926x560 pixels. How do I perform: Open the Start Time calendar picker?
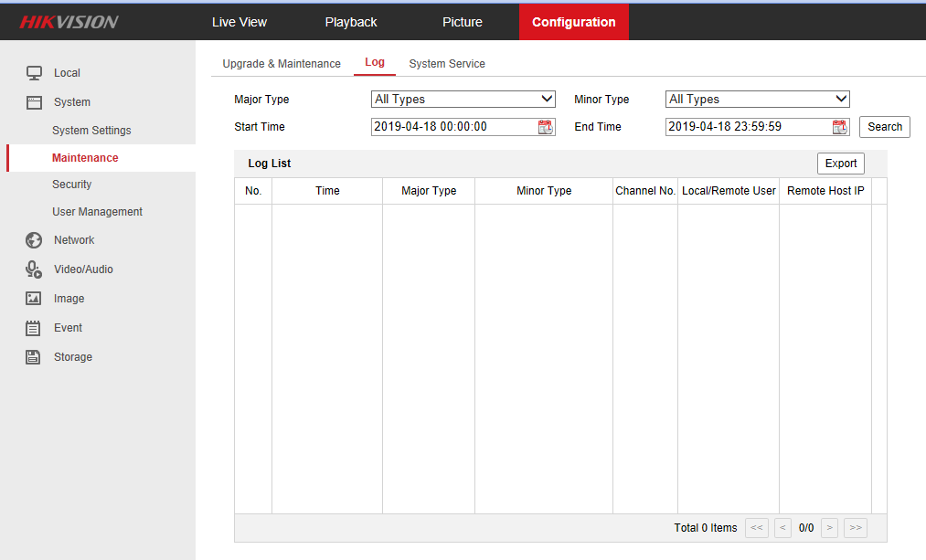(x=546, y=127)
